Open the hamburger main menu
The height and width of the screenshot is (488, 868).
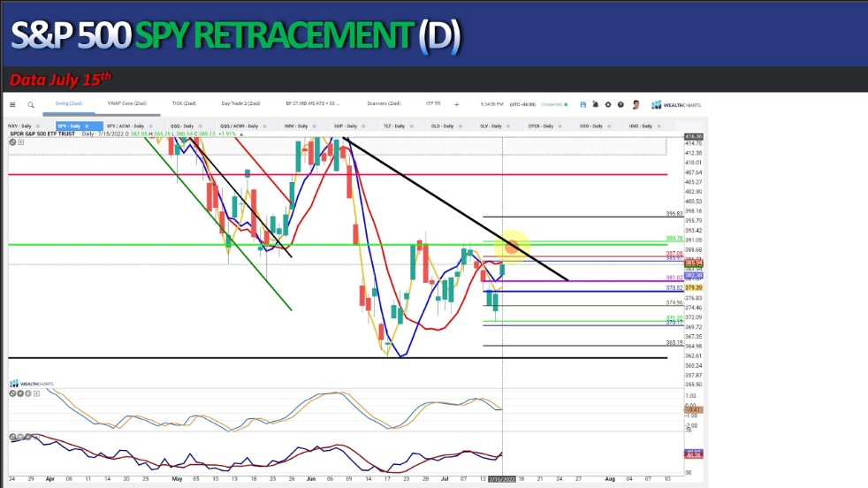point(12,104)
